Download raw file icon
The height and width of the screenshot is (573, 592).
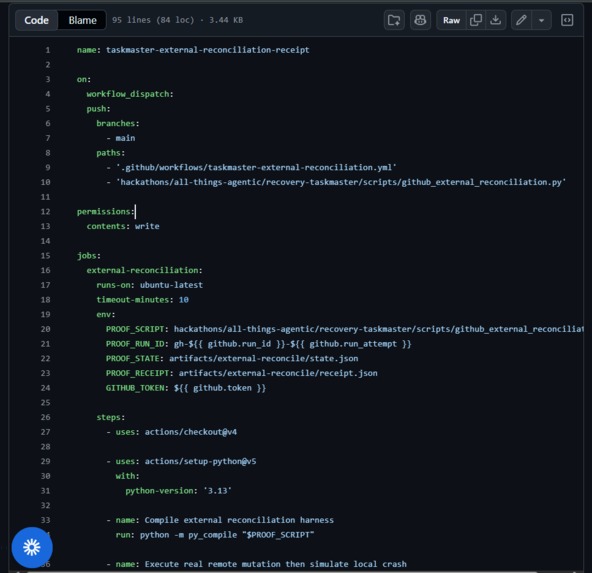pos(495,20)
